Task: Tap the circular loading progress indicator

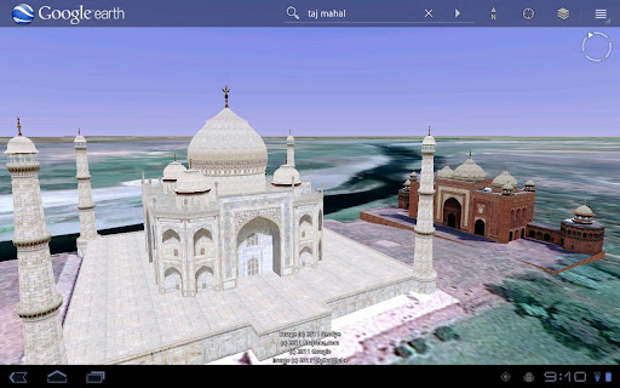Action: 596,47
